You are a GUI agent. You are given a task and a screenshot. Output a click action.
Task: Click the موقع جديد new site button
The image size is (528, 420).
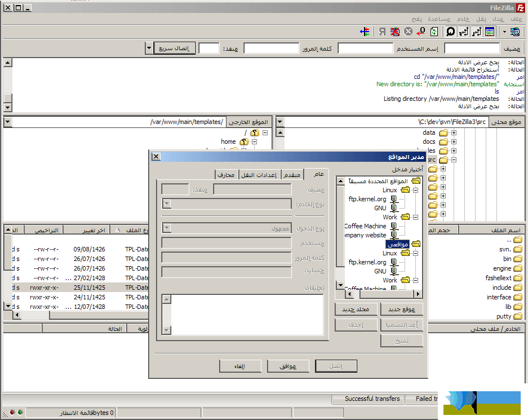(x=402, y=309)
